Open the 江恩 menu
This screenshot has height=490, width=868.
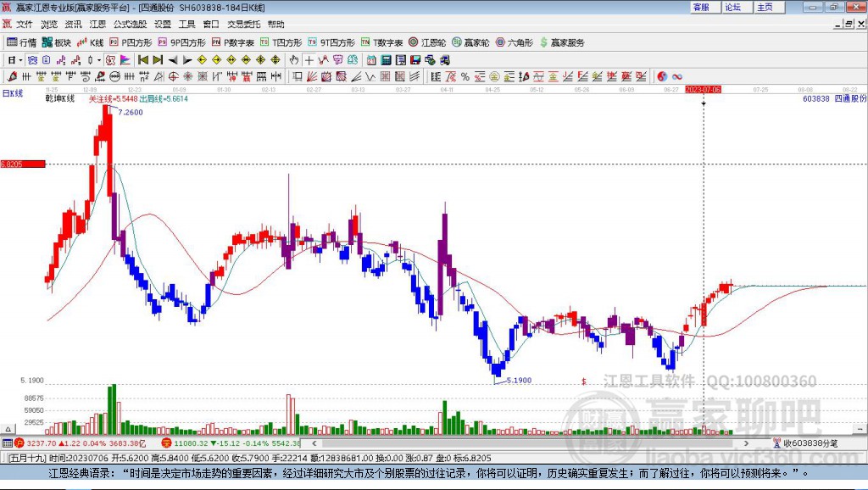97,24
